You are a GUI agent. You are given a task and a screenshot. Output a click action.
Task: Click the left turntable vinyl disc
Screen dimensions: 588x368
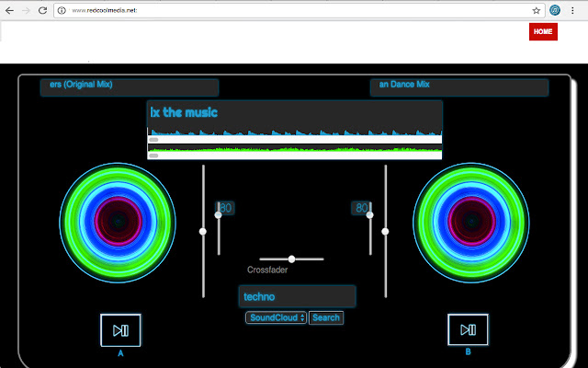coord(116,222)
